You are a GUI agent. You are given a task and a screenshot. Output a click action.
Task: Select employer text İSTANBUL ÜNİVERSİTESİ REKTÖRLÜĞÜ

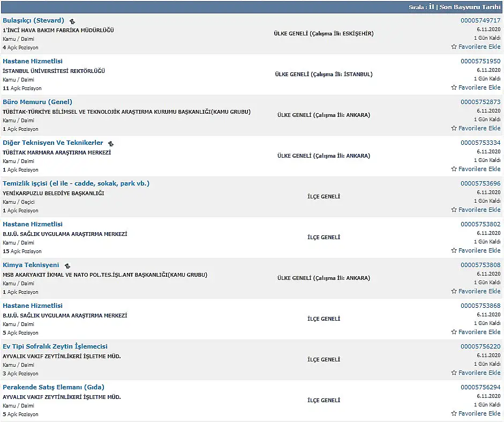[x=54, y=71]
